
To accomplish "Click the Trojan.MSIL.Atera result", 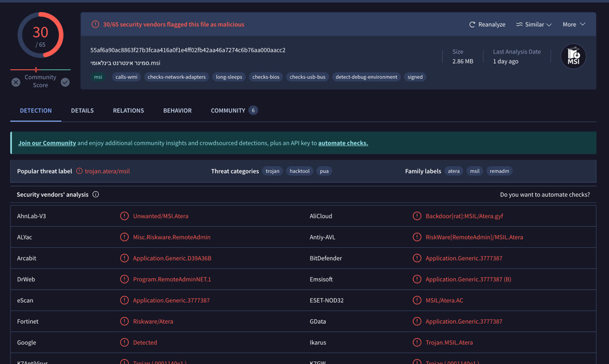I will 449,343.
